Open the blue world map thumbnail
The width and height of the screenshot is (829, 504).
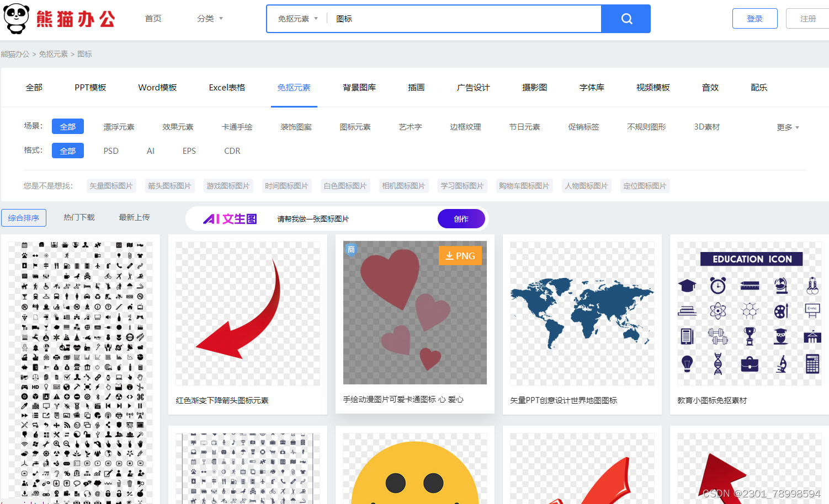coord(582,313)
